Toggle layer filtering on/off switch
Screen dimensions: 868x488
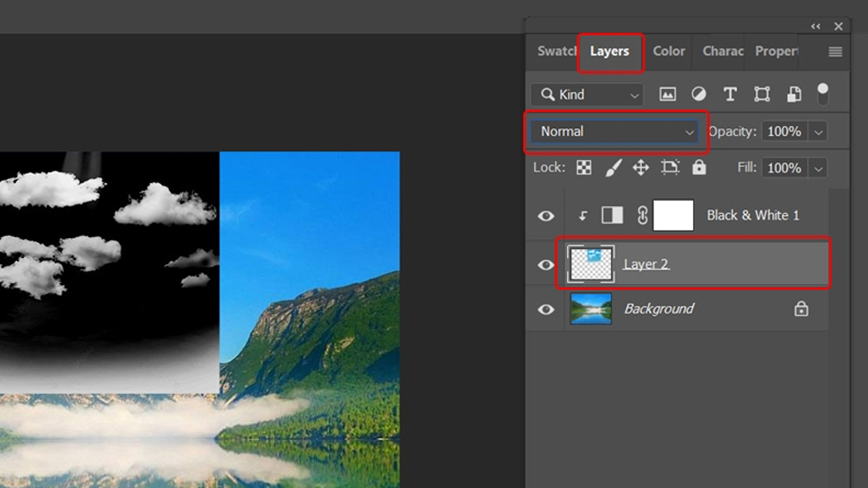point(822,93)
